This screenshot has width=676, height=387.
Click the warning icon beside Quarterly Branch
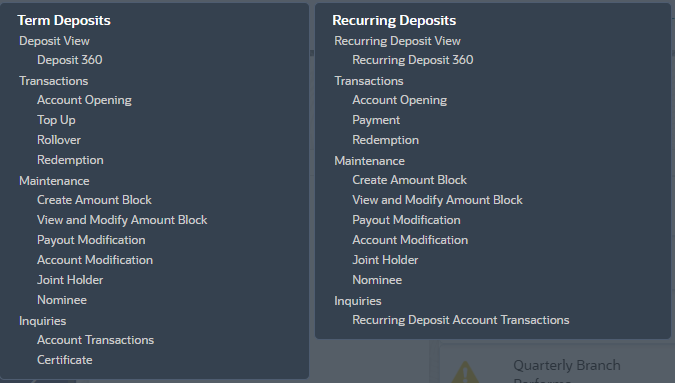point(465,372)
